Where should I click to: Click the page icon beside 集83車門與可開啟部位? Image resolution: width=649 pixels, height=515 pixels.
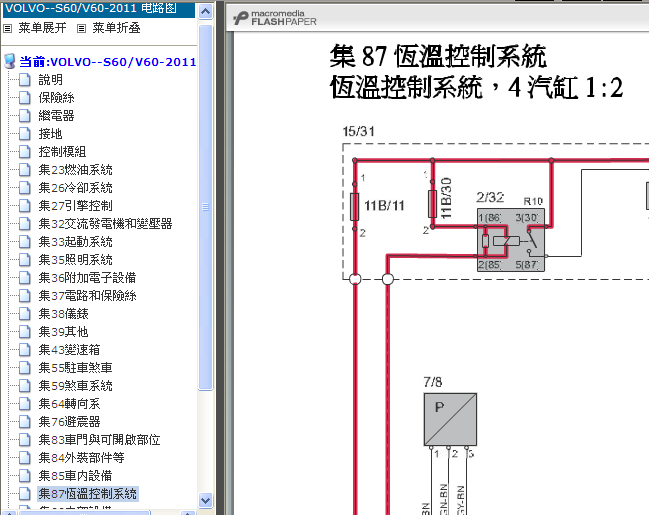click(25, 440)
